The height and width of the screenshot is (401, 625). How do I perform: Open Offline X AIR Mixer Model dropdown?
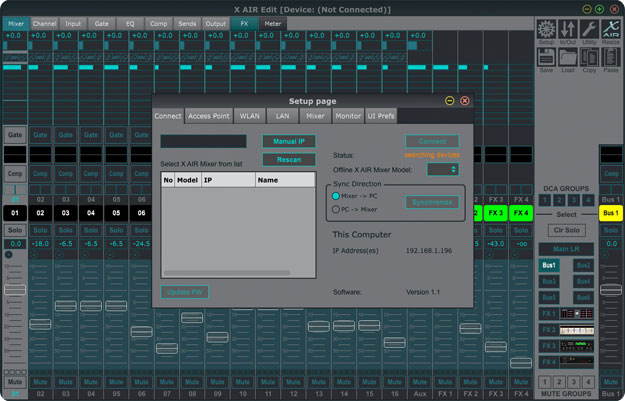443,169
